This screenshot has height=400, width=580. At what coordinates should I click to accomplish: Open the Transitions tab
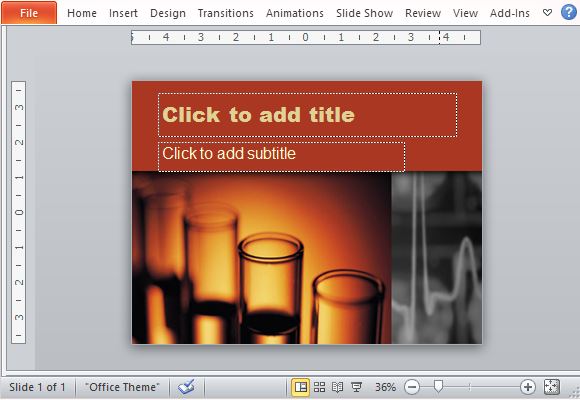pyautogui.click(x=226, y=13)
